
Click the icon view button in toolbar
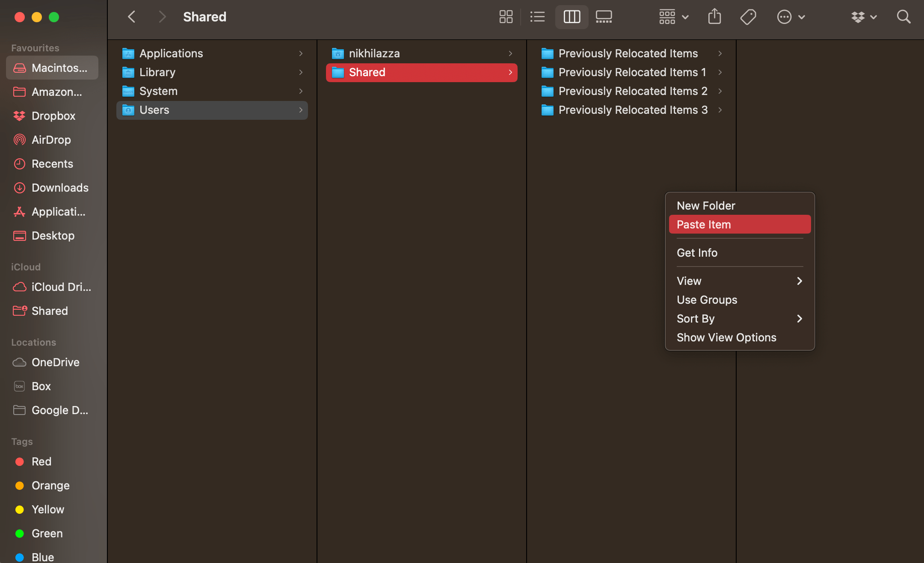click(506, 17)
